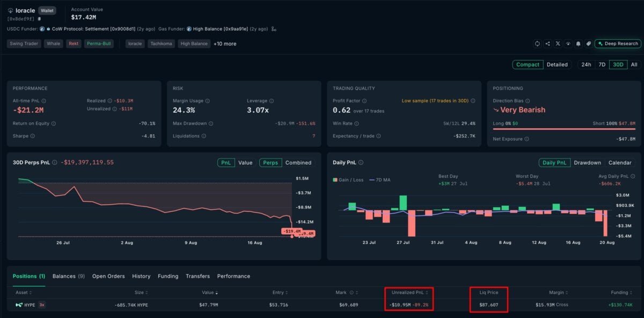Switch to the Drawdown chart tab

pyautogui.click(x=587, y=163)
